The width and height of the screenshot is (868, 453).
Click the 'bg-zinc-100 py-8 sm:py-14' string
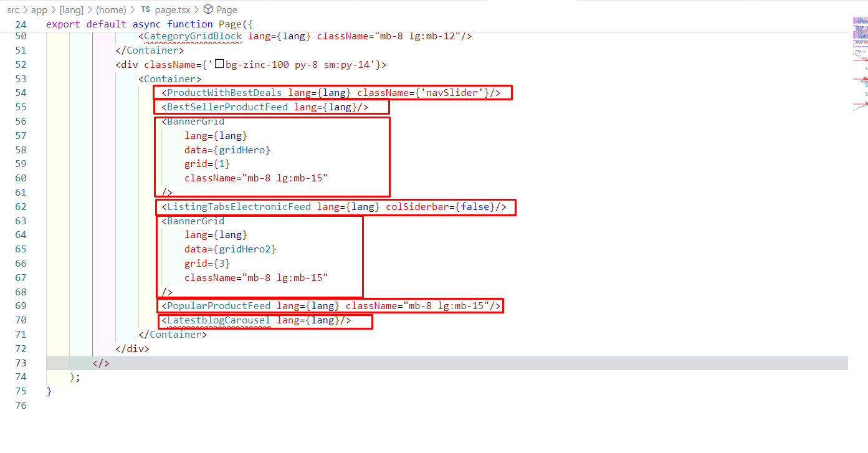(294, 64)
